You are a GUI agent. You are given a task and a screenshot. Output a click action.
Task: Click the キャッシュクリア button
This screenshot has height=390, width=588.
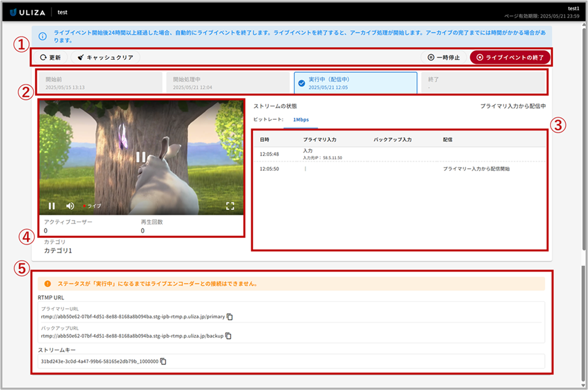click(x=105, y=57)
